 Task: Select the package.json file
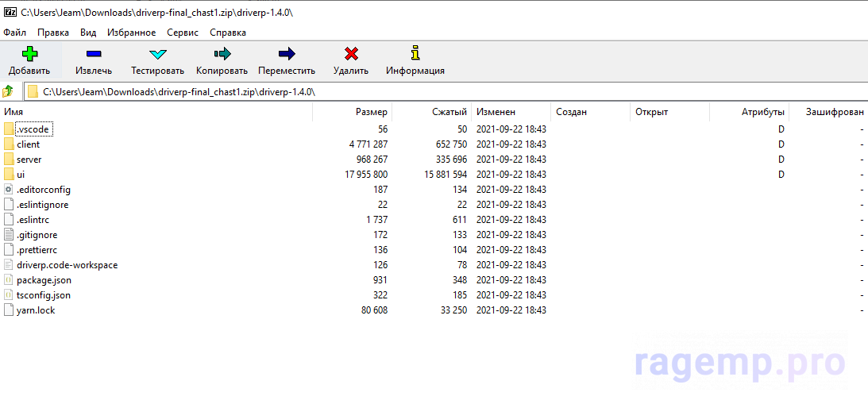pos(44,280)
